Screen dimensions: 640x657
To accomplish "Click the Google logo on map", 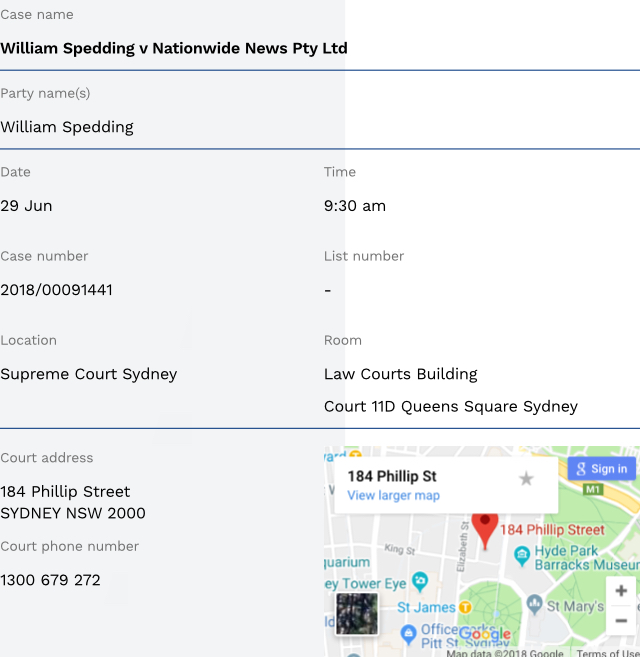I will pos(485,634).
